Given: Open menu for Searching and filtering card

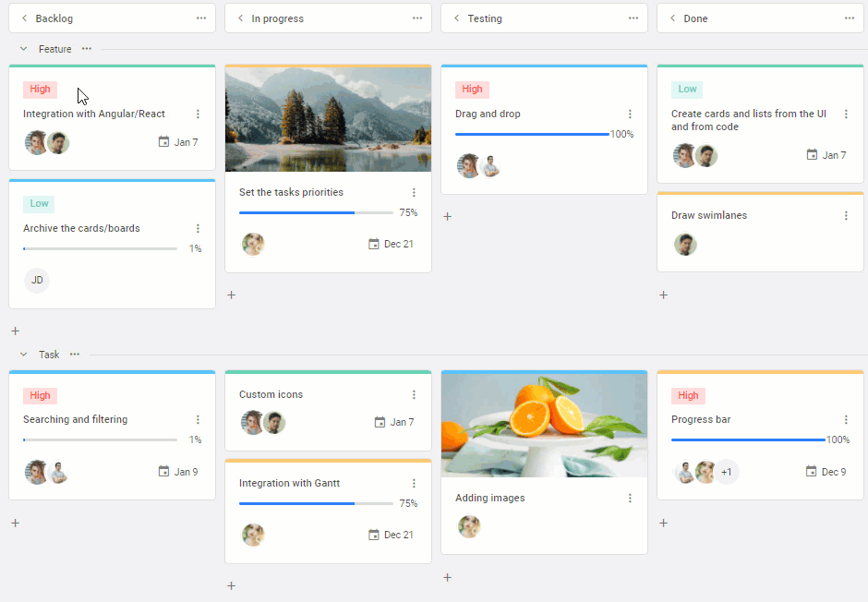Looking at the screenshot, I should tap(198, 420).
